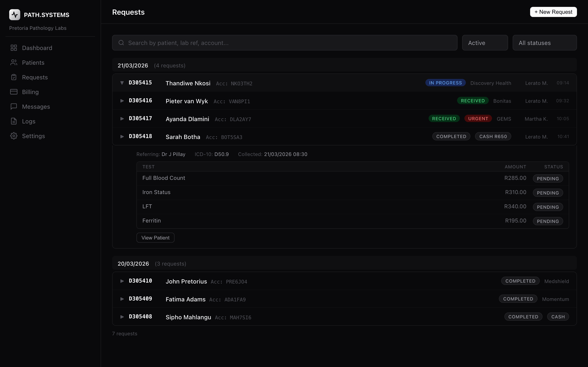Expand the Pieter van Wyk request row
This screenshot has width=588, height=367.
(x=122, y=100)
